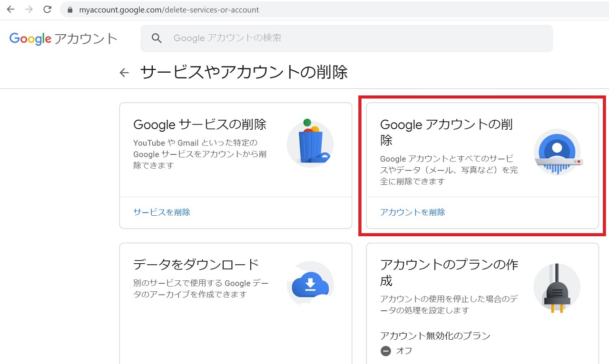Click the browser back arrow
The height and width of the screenshot is (364, 609).
click(10, 10)
